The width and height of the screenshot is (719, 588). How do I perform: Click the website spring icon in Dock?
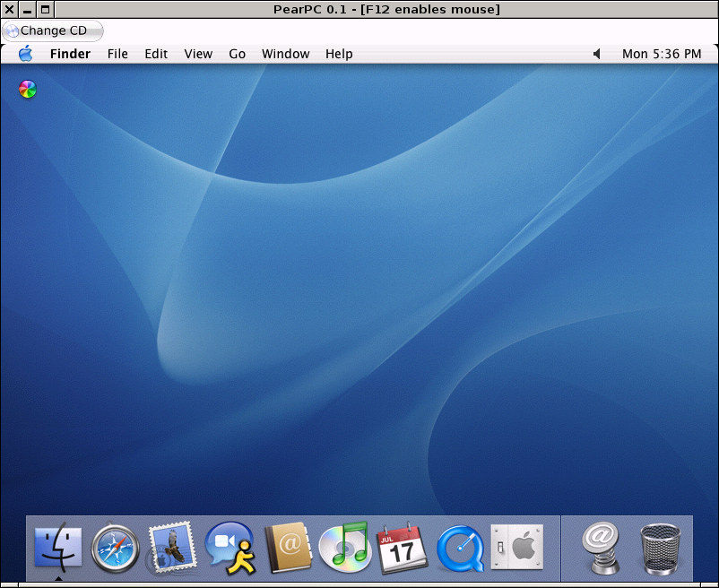[x=603, y=547]
